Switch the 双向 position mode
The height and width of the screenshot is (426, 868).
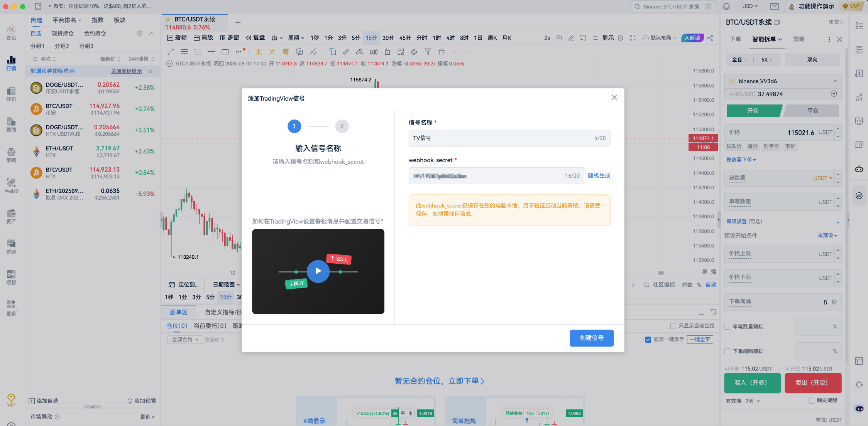point(812,60)
